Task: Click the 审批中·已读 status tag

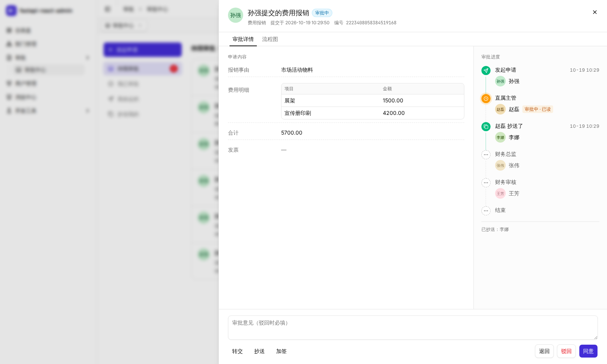Action: click(538, 109)
